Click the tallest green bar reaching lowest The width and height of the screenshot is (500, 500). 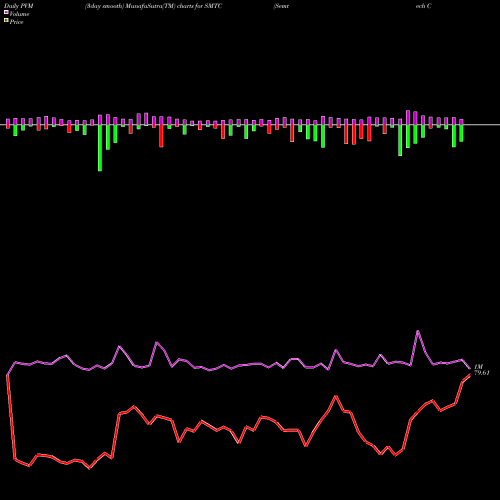100,148
